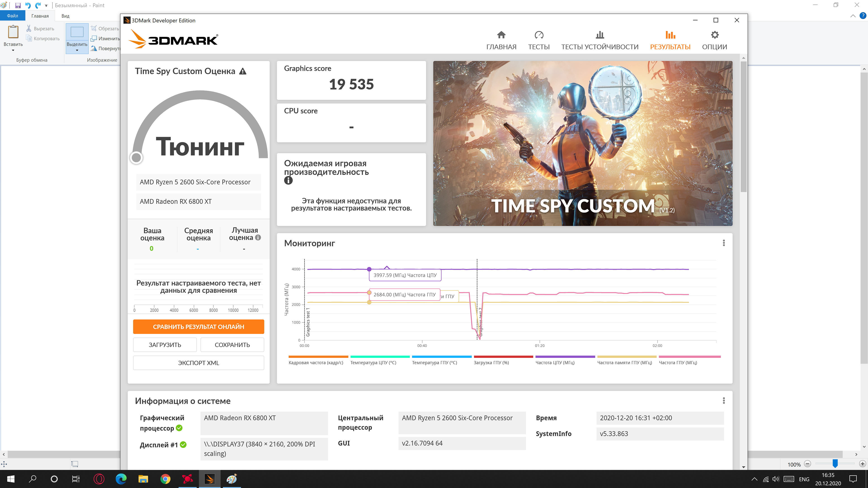Open the three-dot menu of Мониторинг panel
Screen dimensions: 868x488
[723, 243]
